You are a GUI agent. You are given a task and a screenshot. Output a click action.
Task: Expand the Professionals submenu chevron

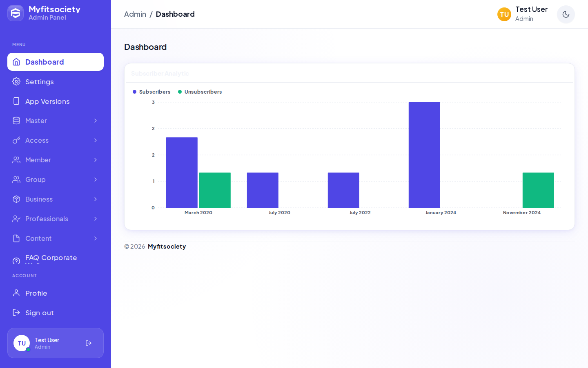[x=96, y=219]
